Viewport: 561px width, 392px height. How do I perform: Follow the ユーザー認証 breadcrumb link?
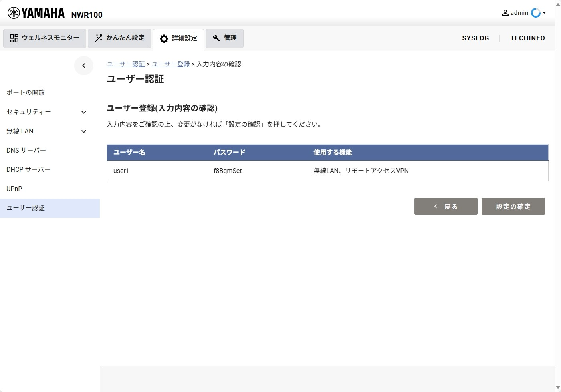click(126, 64)
